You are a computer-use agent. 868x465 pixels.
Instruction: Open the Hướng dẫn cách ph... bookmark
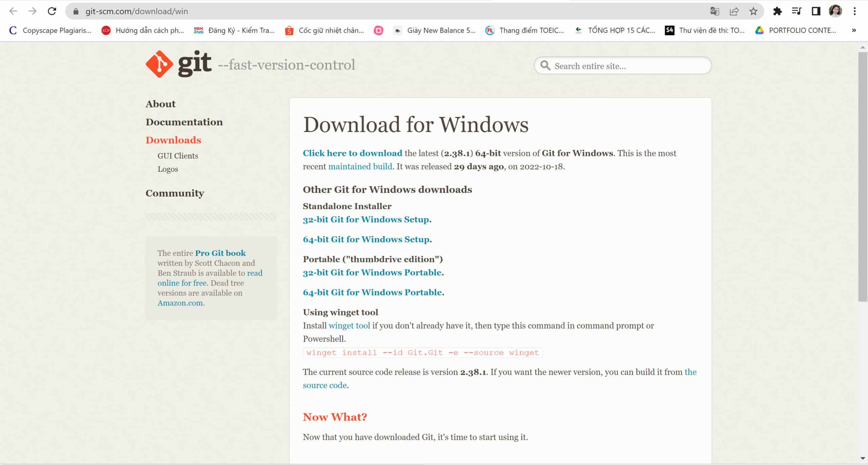(143, 31)
